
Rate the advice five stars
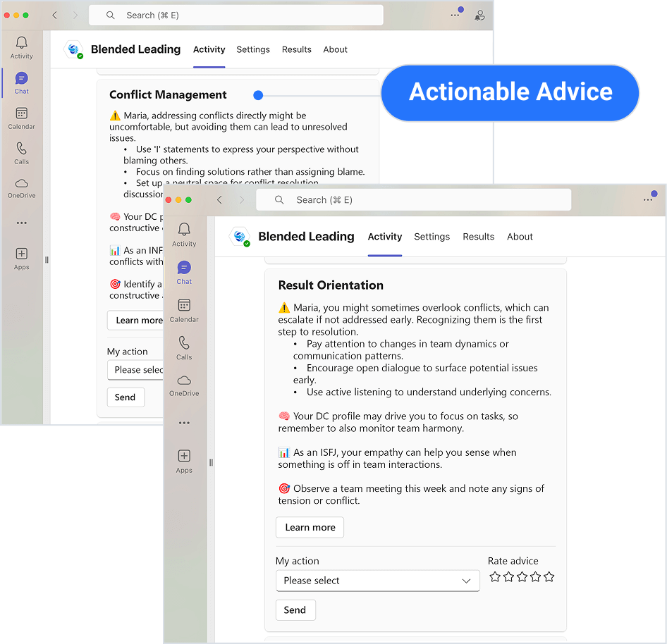[549, 577]
